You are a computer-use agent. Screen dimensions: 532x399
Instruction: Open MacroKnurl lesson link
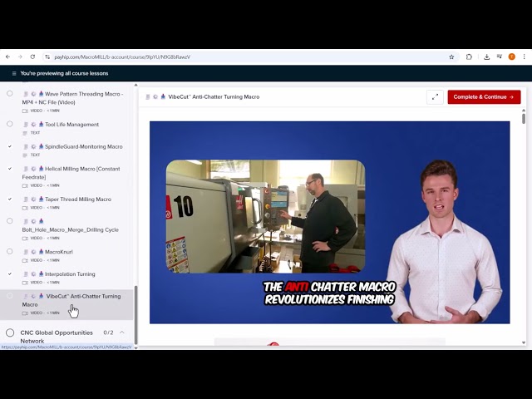pyautogui.click(x=59, y=252)
